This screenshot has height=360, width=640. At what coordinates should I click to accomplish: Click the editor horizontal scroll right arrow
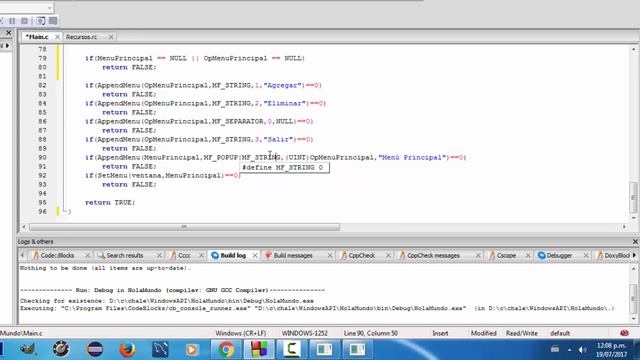[x=624, y=227]
